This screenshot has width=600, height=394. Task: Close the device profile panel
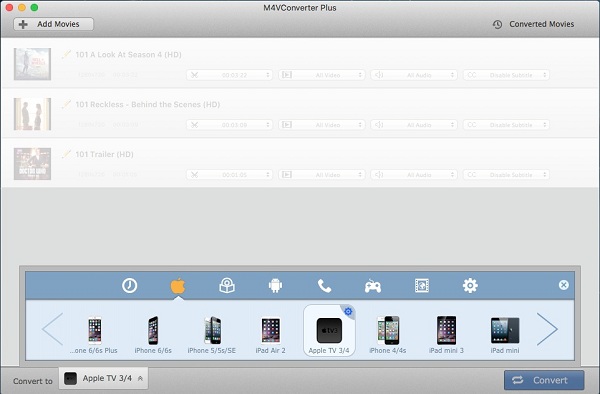click(x=563, y=285)
